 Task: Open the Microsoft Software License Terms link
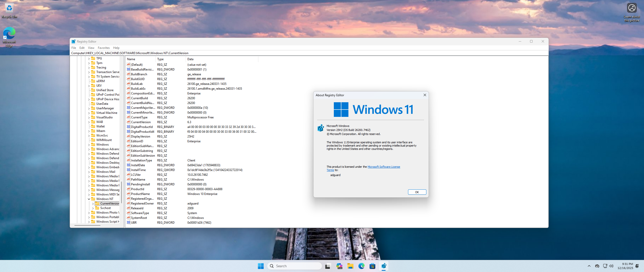(x=384, y=167)
